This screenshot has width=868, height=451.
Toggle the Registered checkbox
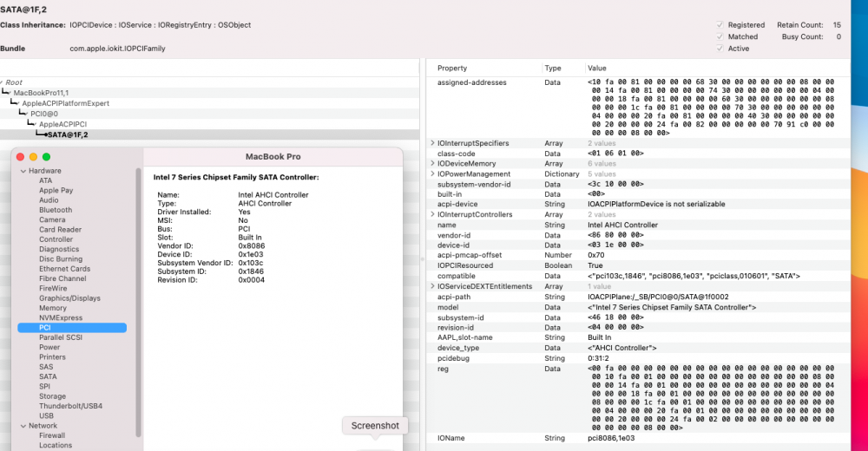tap(720, 25)
